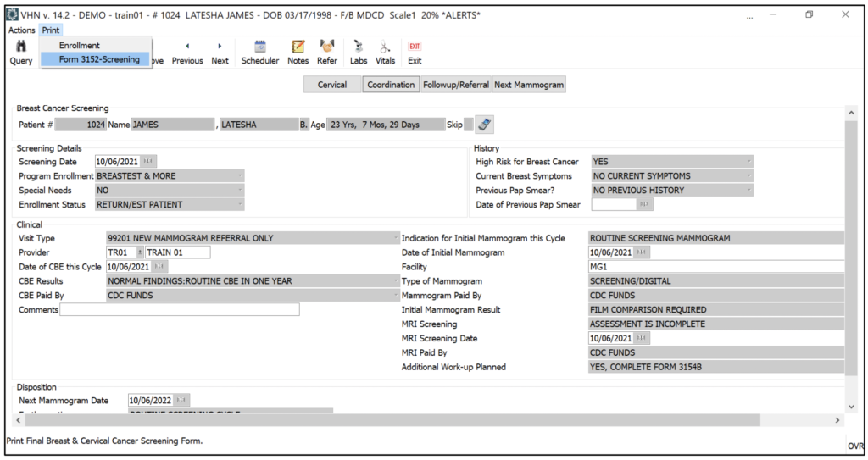This screenshot has height=460, width=868.
Task: Click the horizontal scrollbar left arrow
Action: [19, 421]
